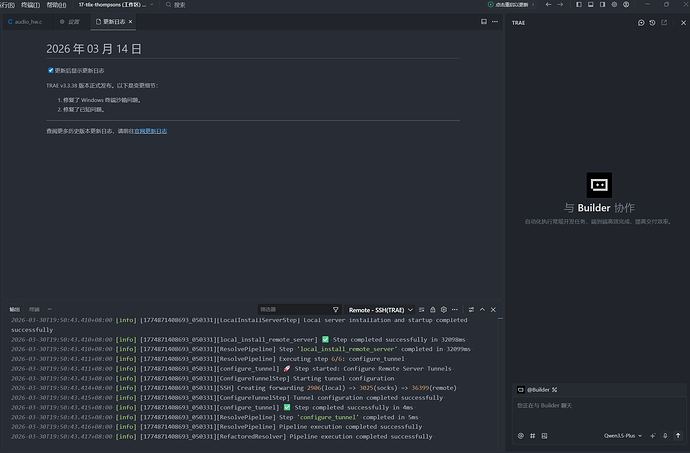Maximize panel with the chevron up
The width and height of the screenshot is (690, 453).
pyautogui.click(x=482, y=309)
